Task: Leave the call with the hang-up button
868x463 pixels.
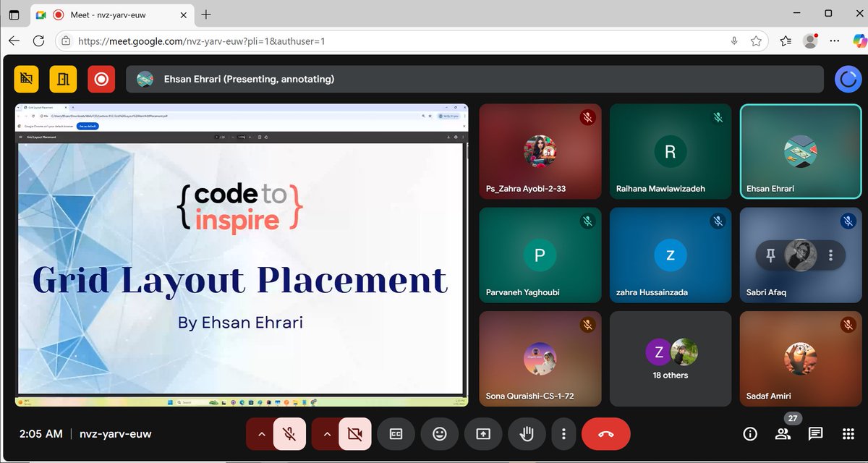Action: coord(605,434)
